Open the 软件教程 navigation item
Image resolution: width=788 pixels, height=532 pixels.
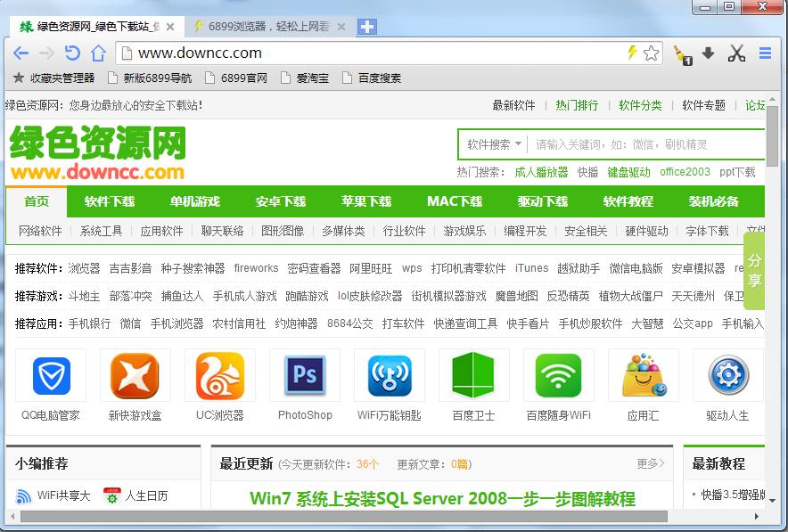(x=628, y=201)
